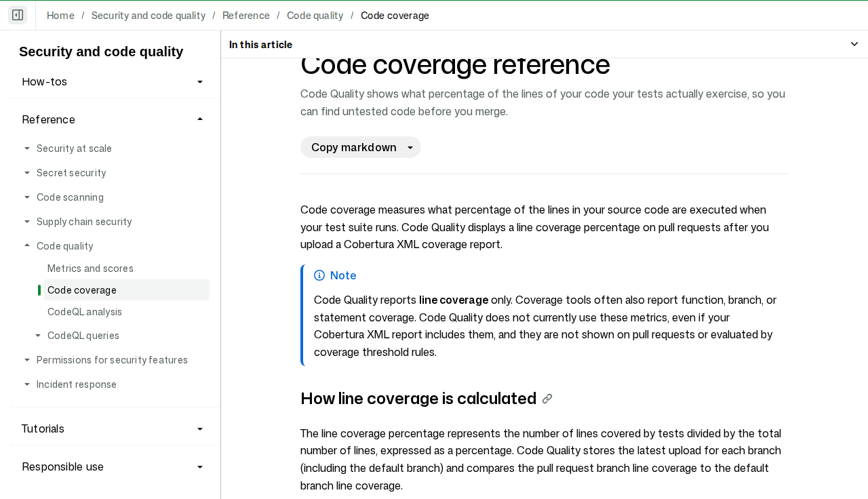Expand the In this article chevron

pyautogui.click(x=854, y=44)
